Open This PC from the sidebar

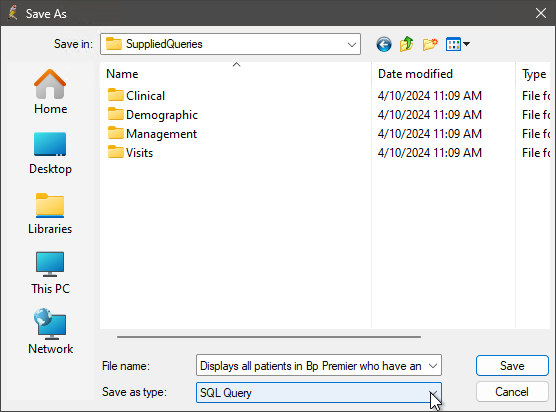point(50,273)
